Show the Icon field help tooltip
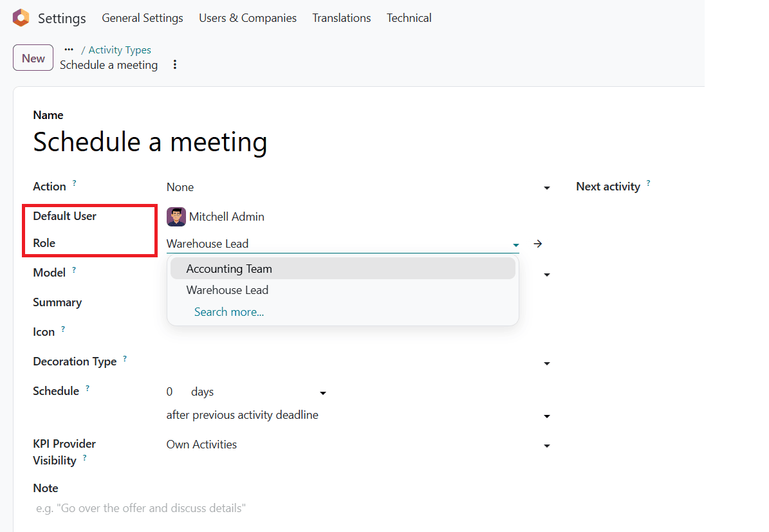The width and height of the screenshot is (769, 532). click(x=63, y=329)
